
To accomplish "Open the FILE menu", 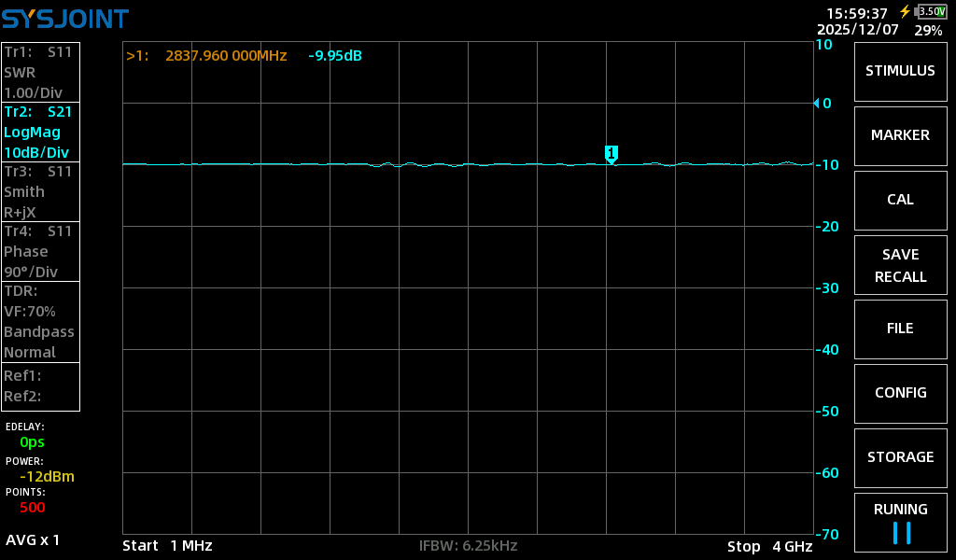I will pos(900,329).
